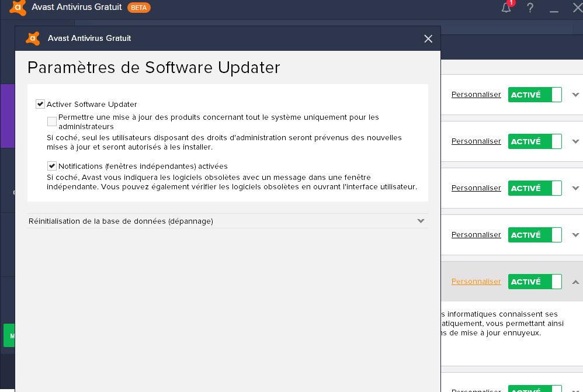Click the Avast logo in the dialog header

pos(33,39)
